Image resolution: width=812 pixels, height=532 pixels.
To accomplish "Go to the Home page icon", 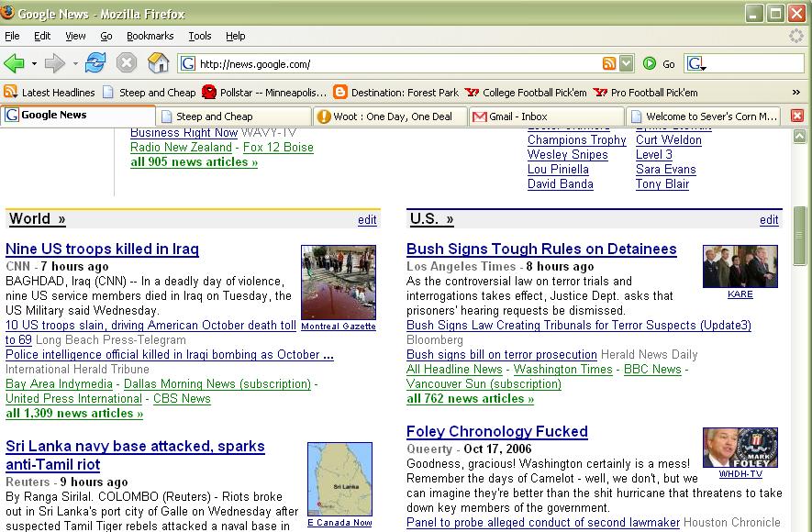I will (x=159, y=63).
